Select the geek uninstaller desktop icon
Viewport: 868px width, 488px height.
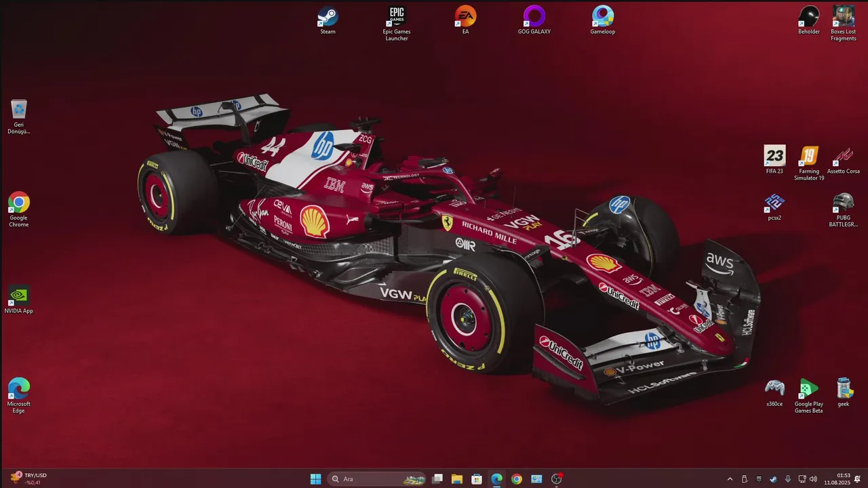click(844, 392)
